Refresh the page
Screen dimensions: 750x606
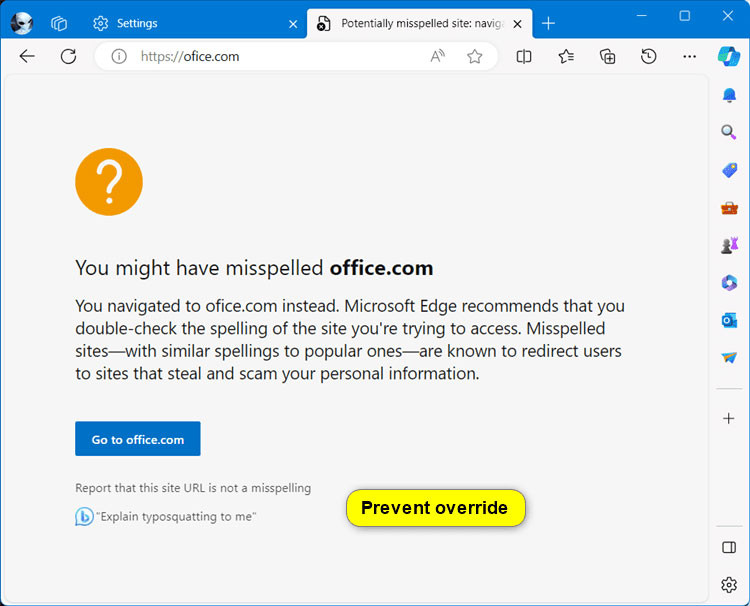(68, 56)
